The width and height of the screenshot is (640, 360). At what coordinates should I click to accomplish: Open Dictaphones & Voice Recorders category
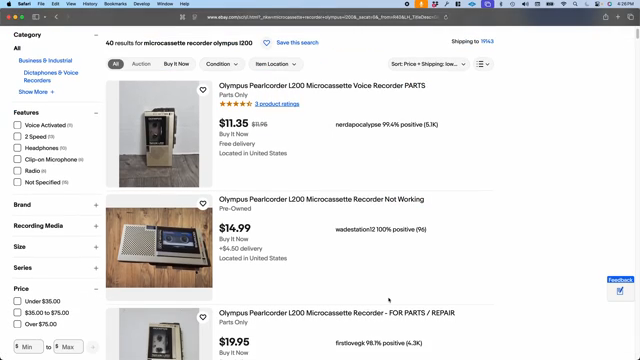[51, 76]
